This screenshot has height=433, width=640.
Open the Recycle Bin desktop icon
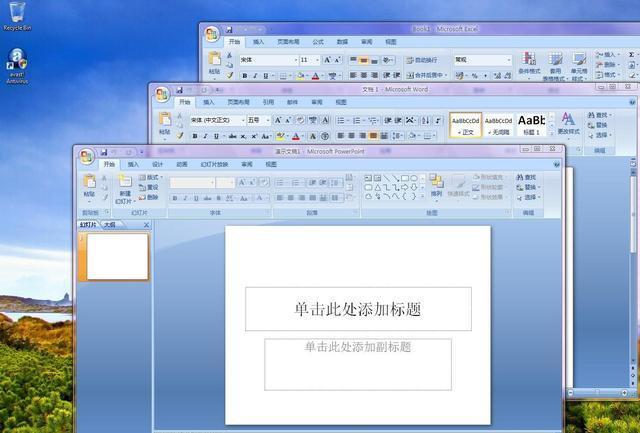[17, 16]
